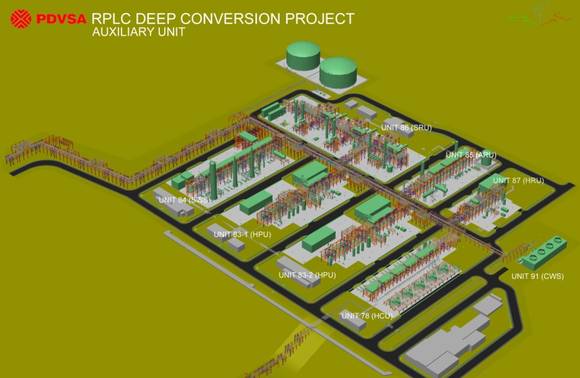Select the UNIT 84 label
Screen dimensions: 580x378
click(183, 200)
